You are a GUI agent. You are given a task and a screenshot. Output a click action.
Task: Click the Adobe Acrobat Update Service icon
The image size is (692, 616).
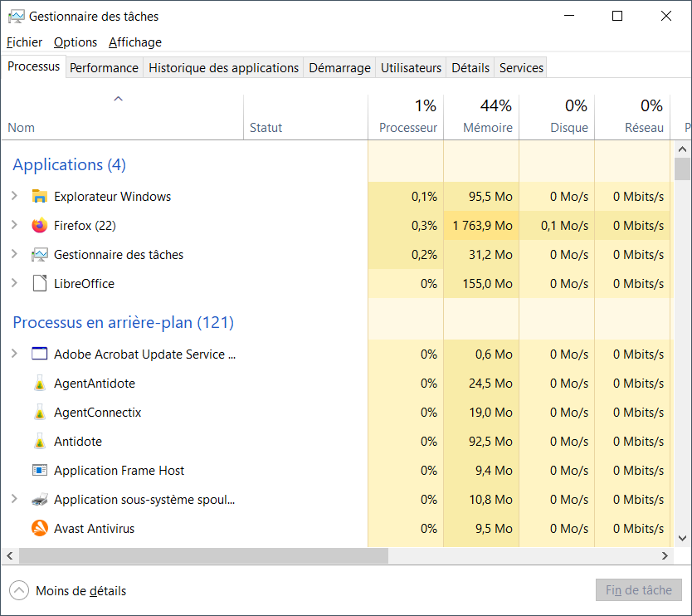pyautogui.click(x=40, y=354)
